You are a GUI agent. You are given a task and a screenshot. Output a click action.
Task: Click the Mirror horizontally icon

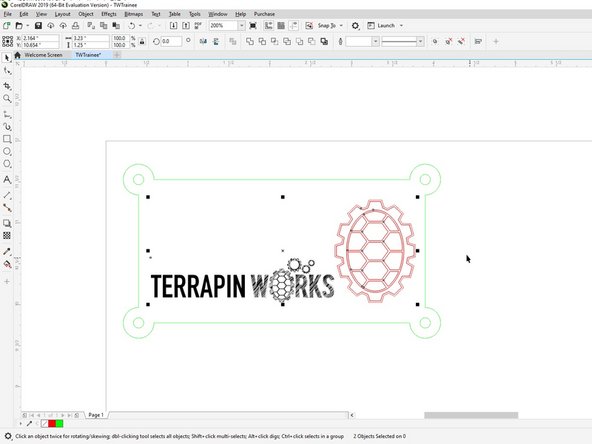coord(203,42)
